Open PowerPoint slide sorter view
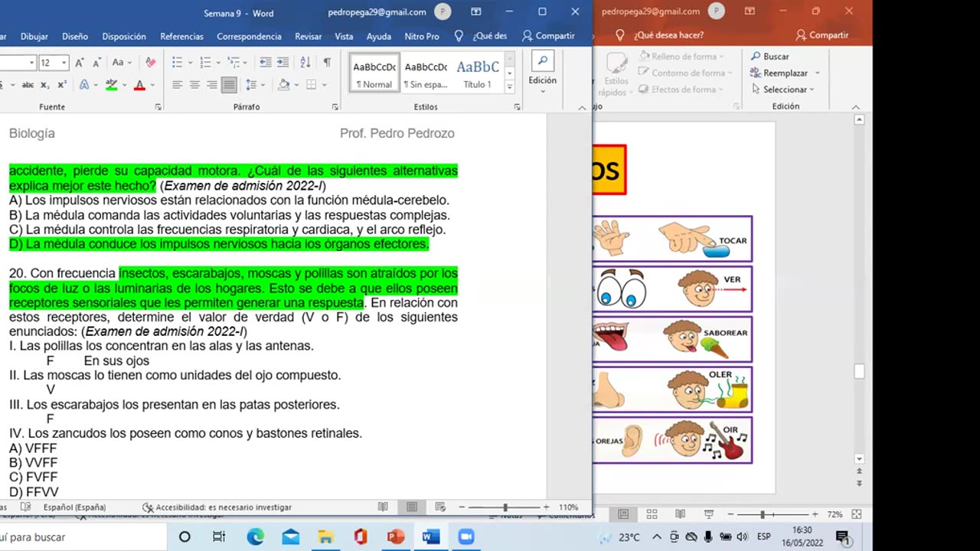This screenshot has width=980, height=551. point(652,514)
